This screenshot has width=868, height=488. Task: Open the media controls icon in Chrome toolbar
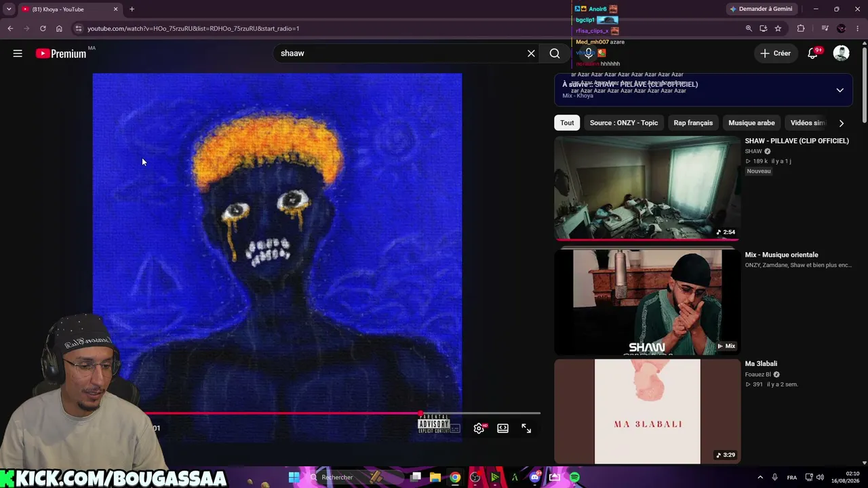pyautogui.click(x=825, y=28)
